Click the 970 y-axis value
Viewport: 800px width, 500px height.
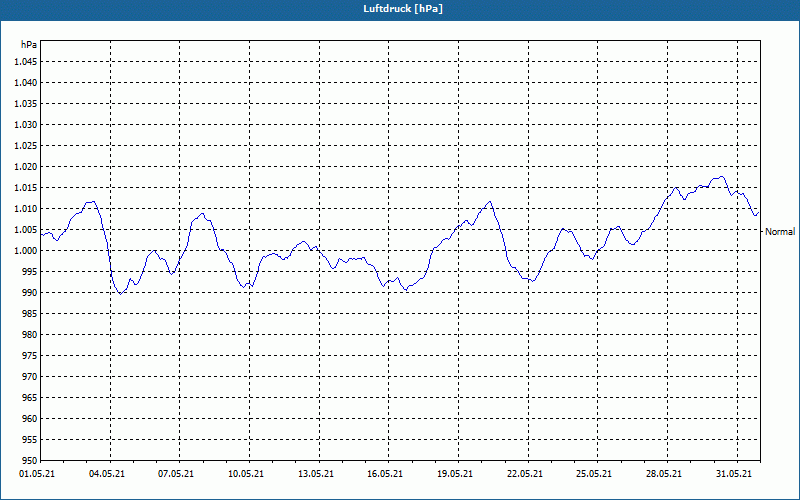coord(30,377)
